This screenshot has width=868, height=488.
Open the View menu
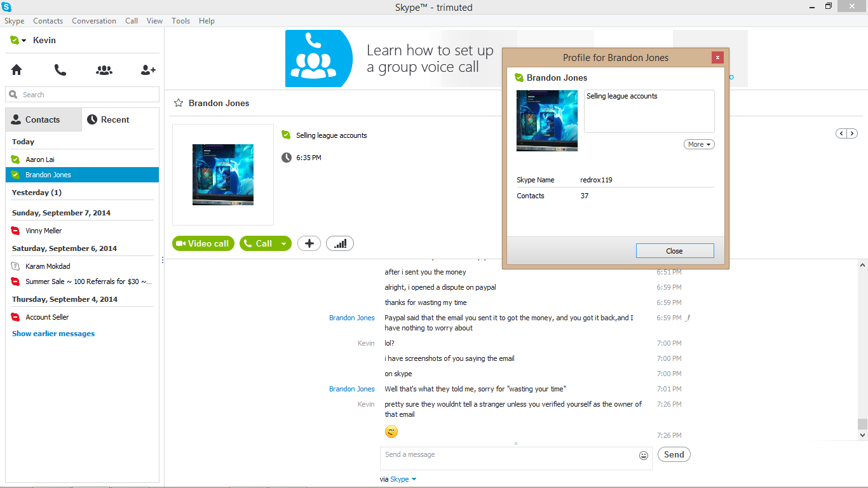[155, 21]
